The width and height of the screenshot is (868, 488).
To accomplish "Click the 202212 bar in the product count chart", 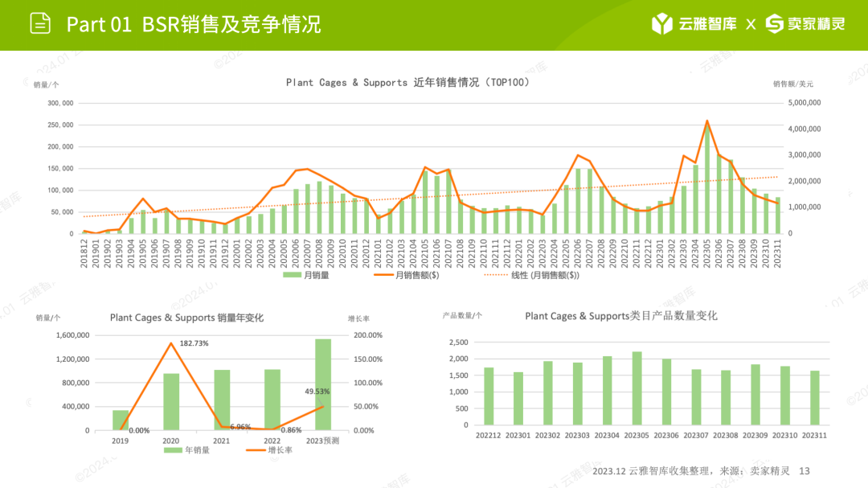I will click(x=489, y=396).
